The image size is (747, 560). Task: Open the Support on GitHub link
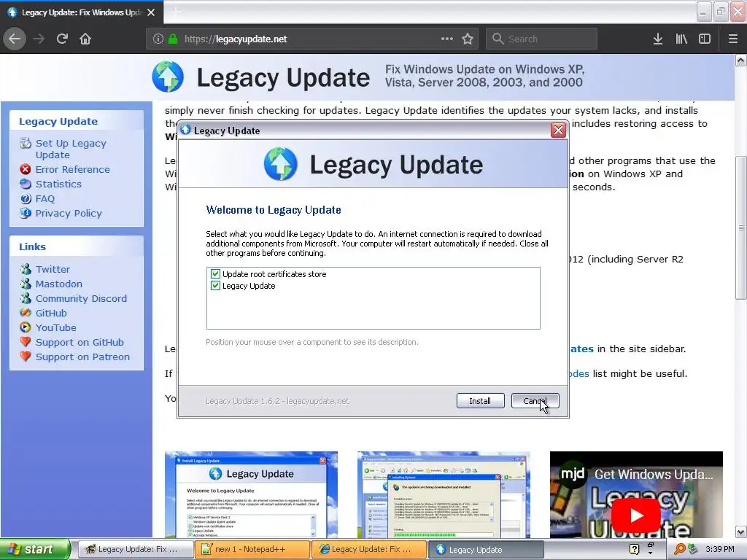80,343
